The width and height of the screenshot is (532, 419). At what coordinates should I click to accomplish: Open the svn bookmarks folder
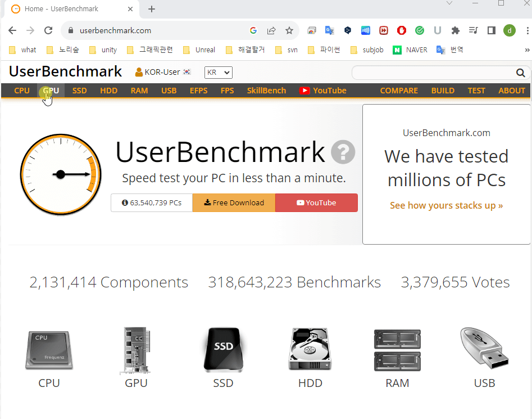287,50
